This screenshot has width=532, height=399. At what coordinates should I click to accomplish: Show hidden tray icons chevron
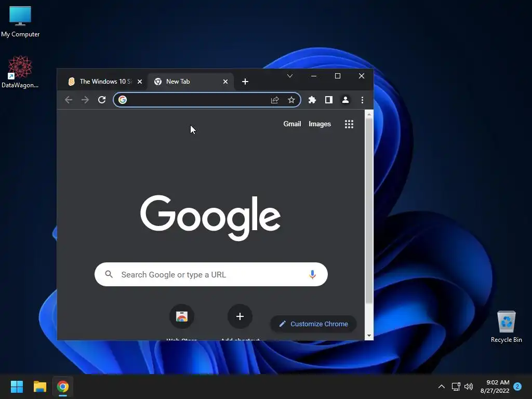(442, 387)
